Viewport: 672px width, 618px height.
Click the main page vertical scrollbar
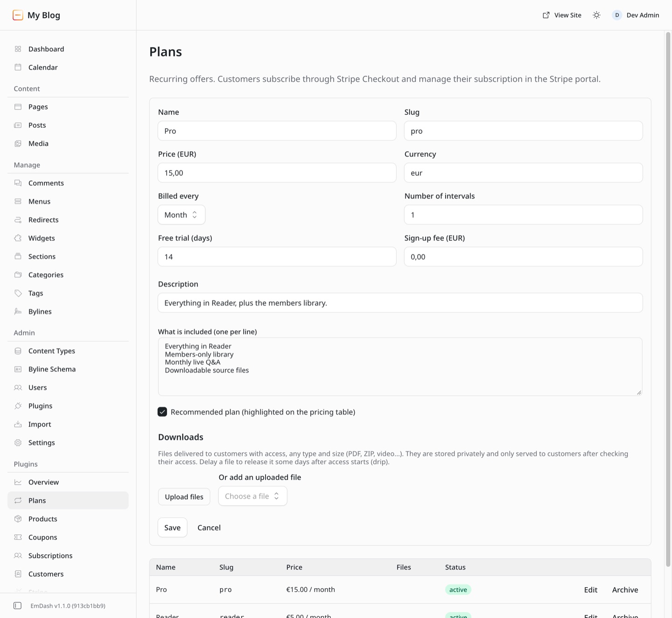click(x=668, y=299)
